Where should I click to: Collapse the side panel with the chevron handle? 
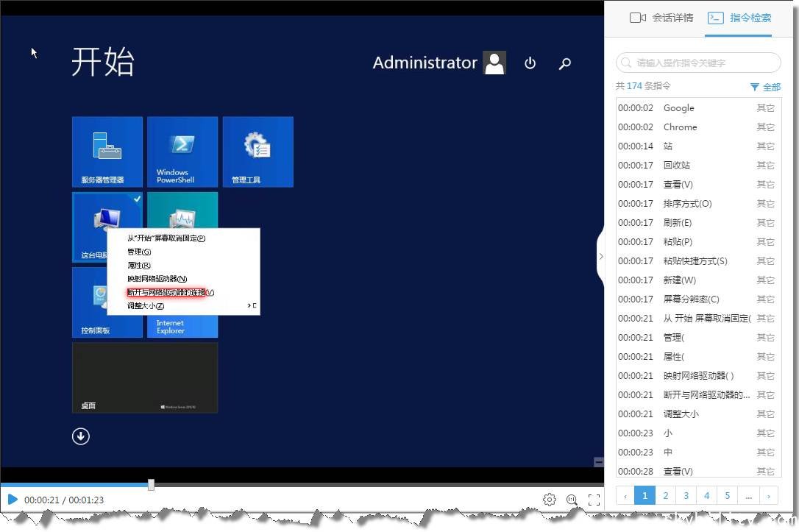pos(600,256)
